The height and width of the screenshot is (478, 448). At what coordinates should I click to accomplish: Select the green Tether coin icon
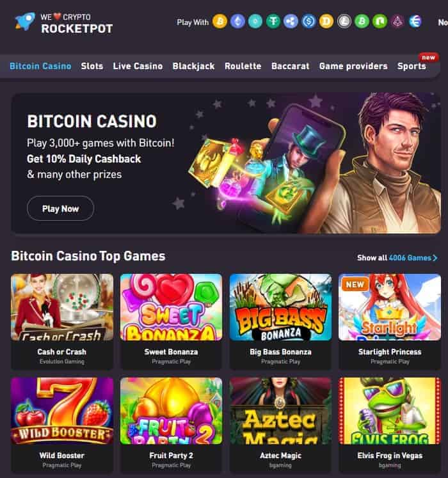273,21
